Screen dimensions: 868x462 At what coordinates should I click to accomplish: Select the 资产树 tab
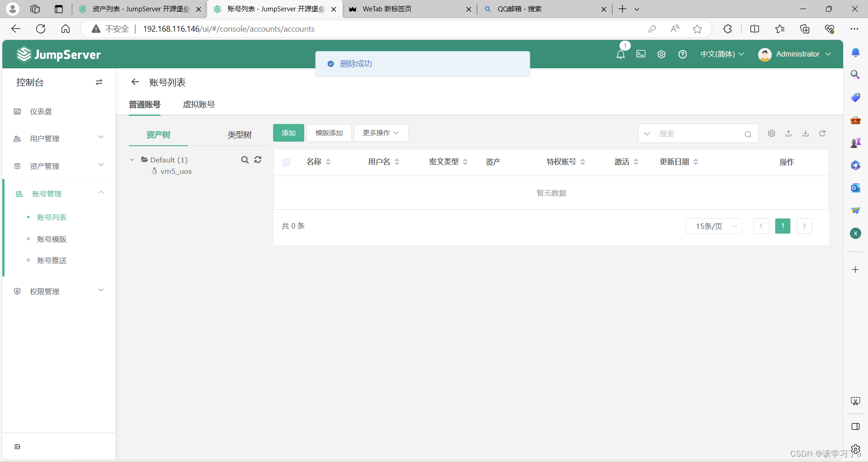158,135
